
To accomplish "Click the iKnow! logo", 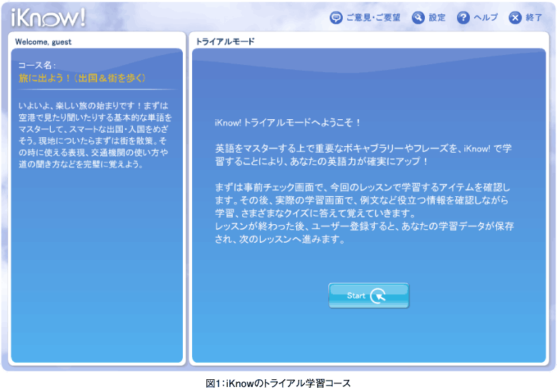I will pos(49,17).
